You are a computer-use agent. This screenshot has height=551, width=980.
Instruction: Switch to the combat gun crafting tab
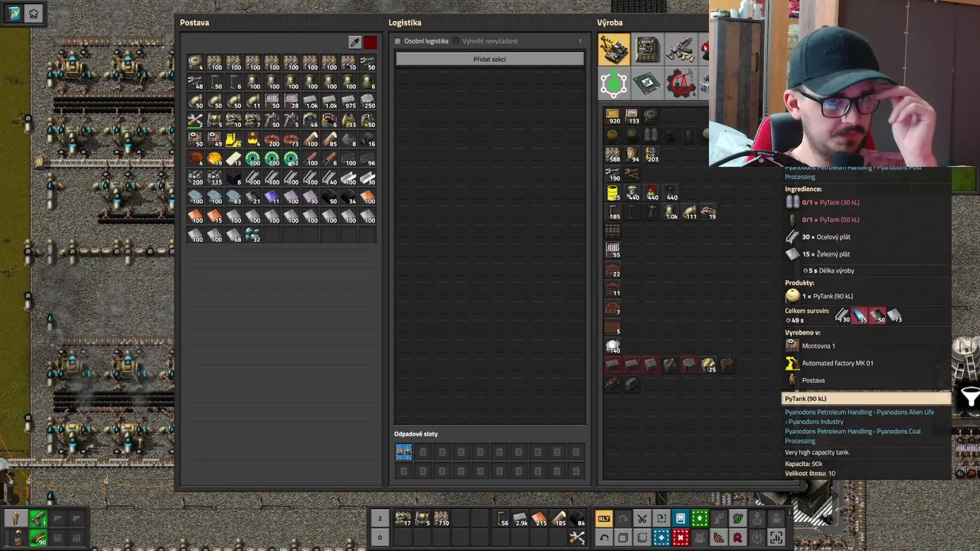pos(681,50)
